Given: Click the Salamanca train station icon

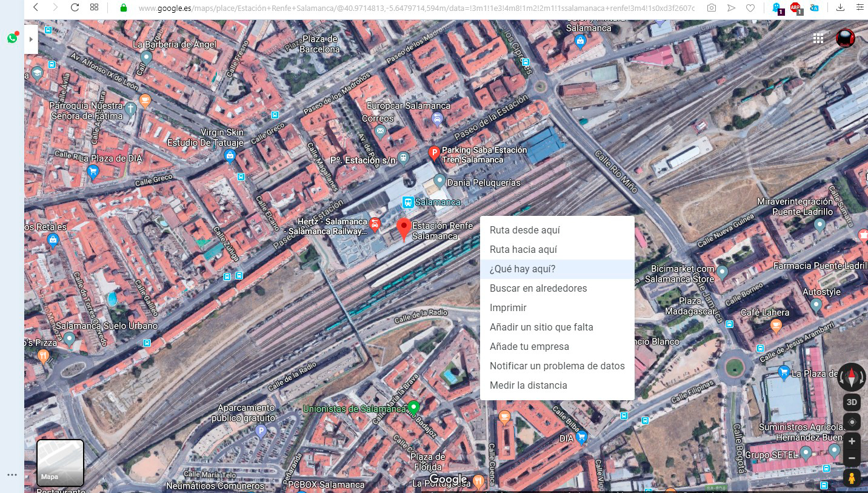Looking at the screenshot, I should point(409,202).
